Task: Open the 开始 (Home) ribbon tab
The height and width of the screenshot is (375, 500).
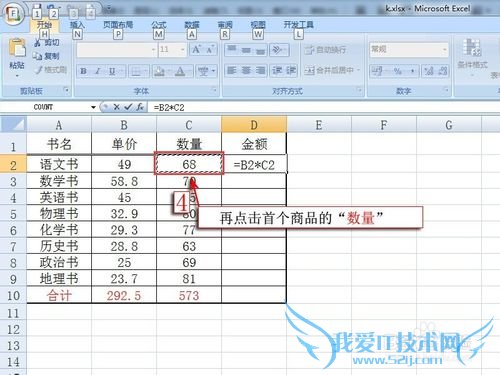Action: coord(44,25)
